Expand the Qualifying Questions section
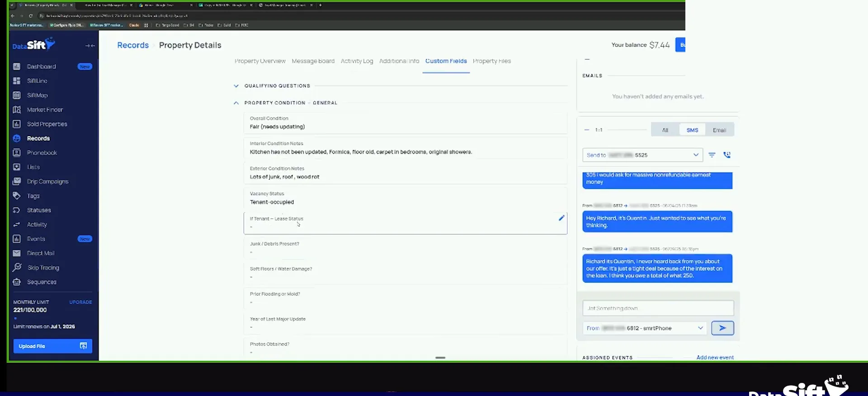This screenshot has height=396, width=868. [236, 86]
